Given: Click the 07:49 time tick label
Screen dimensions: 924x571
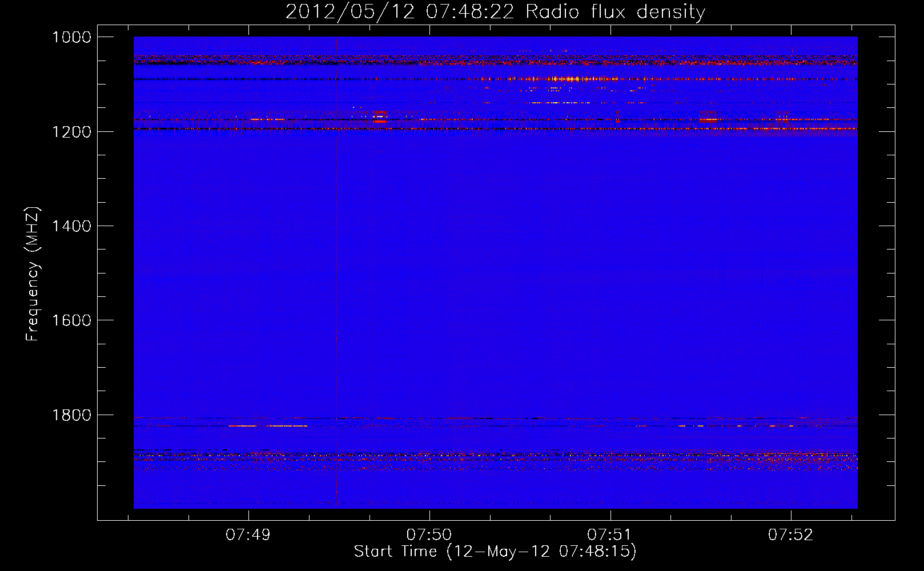Looking at the screenshot, I should (x=248, y=534).
